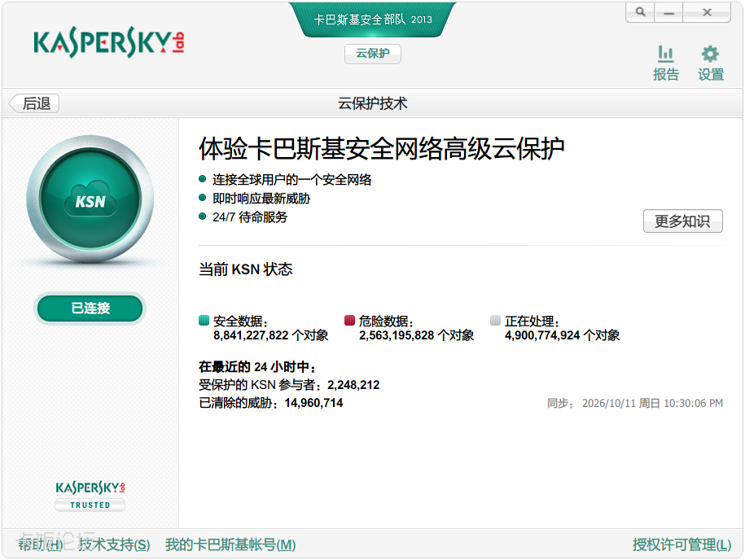The height and width of the screenshot is (560, 745).
Task: Go back with the 后退 button
Action: tap(33, 103)
